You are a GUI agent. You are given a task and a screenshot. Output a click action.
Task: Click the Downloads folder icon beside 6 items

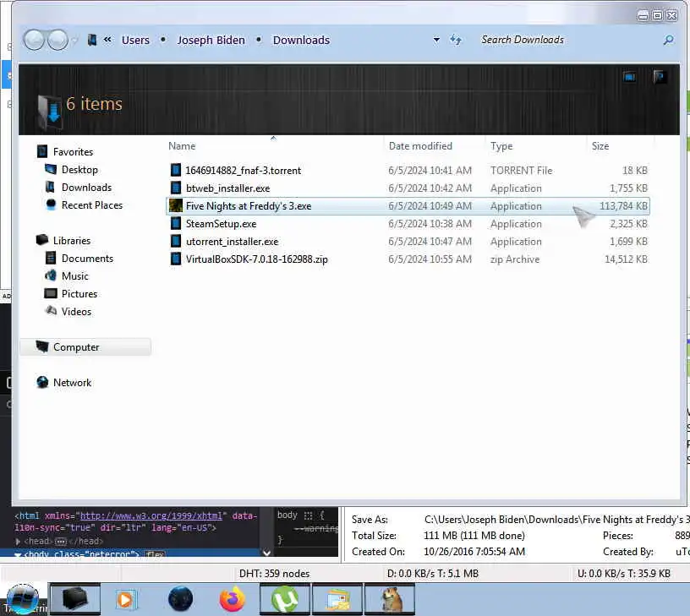coord(49,112)
